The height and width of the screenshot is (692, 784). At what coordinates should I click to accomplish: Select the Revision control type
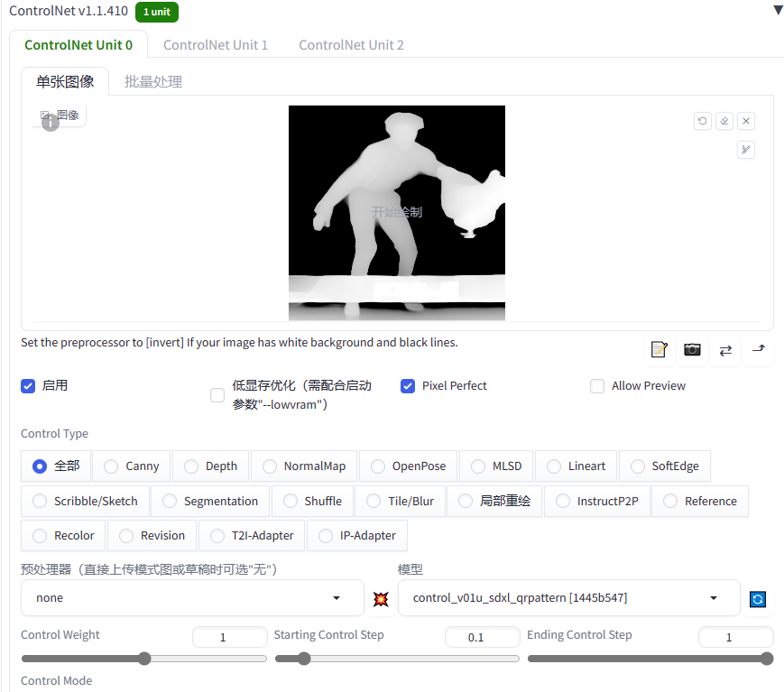(152, 536)
